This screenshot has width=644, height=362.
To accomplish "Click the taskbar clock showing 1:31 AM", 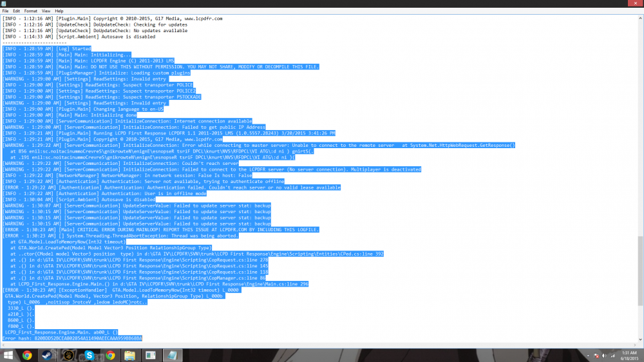I will pyautogui.click(x=629, y=356).
